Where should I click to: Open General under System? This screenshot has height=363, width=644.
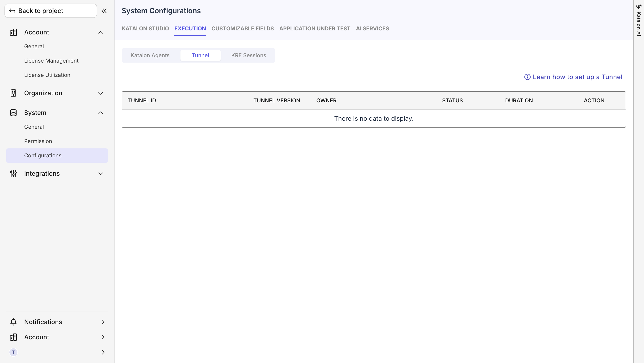(34, 127)
